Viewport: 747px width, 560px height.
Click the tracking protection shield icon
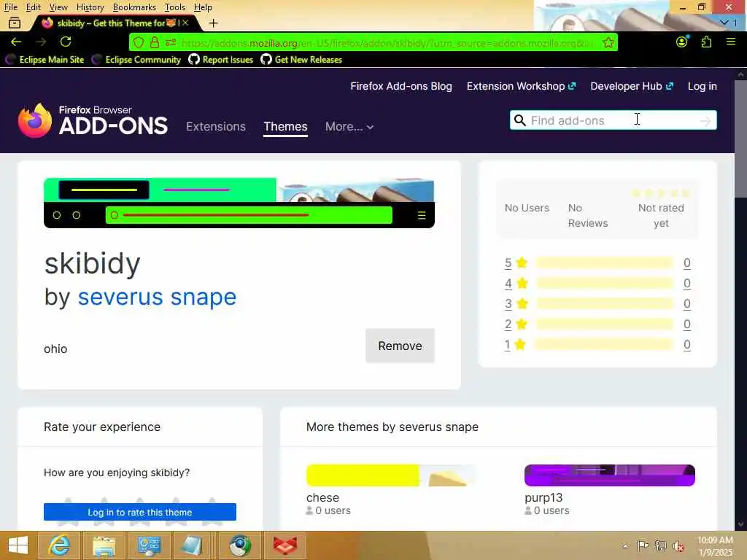[x=139, y=43]
